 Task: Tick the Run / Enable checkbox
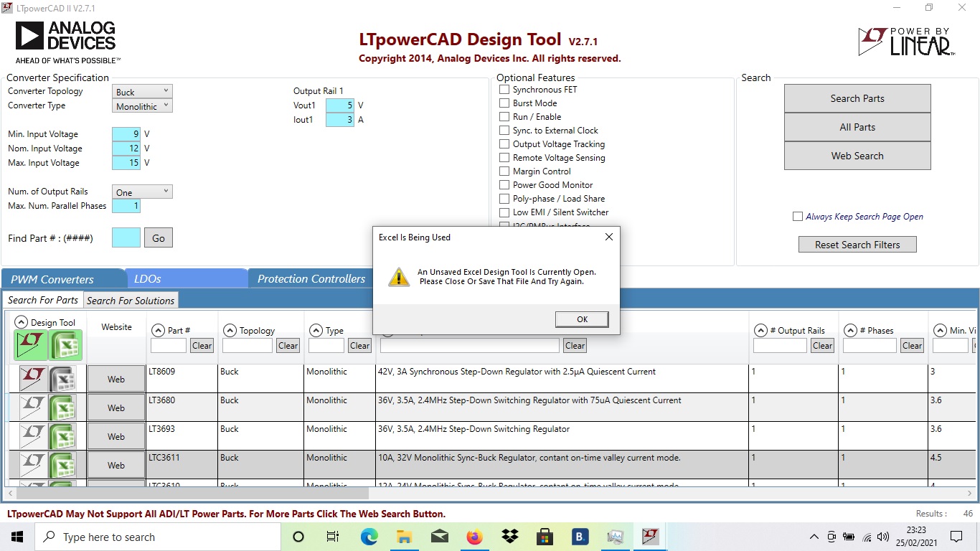click(x=504, y=117)
